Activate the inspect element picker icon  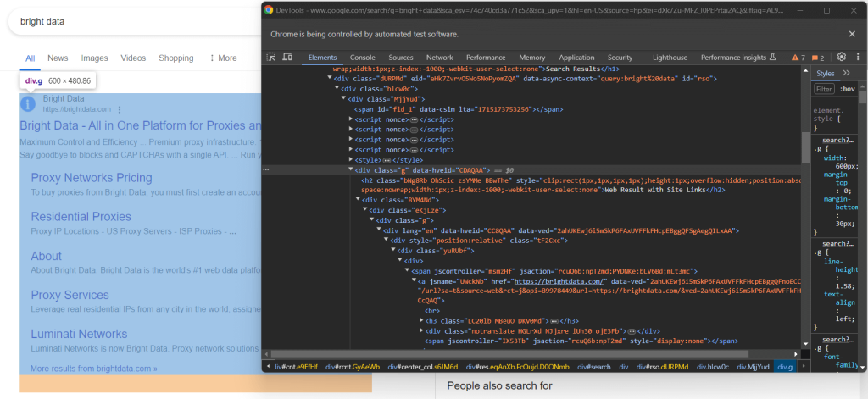pos(271,58)
